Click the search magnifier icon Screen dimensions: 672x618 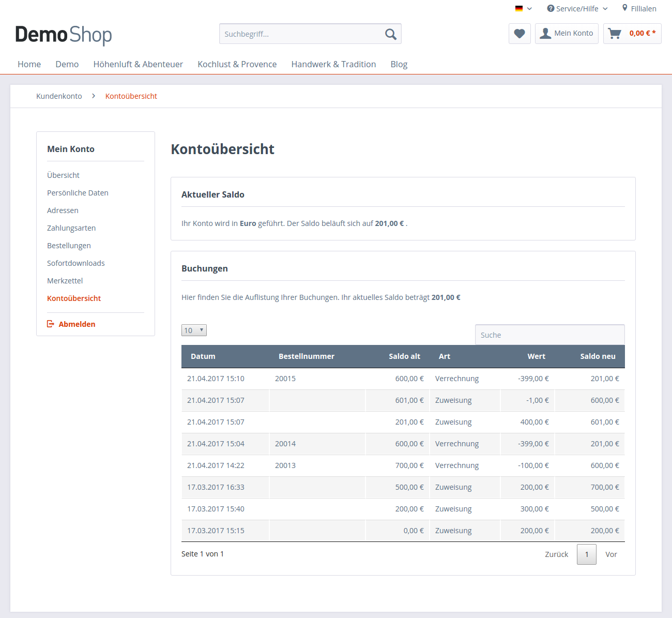tap(391, 34)
